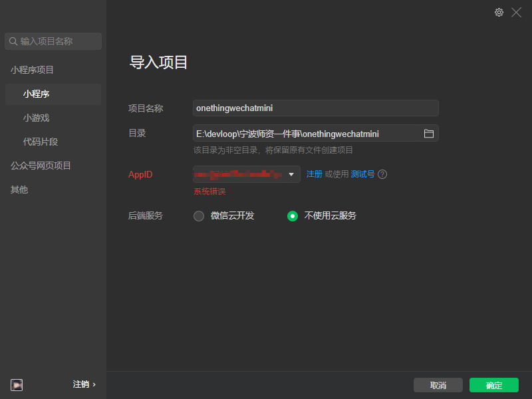Confirm import with 确定 button
The image size is (532, 399).
tap(494, 385)
